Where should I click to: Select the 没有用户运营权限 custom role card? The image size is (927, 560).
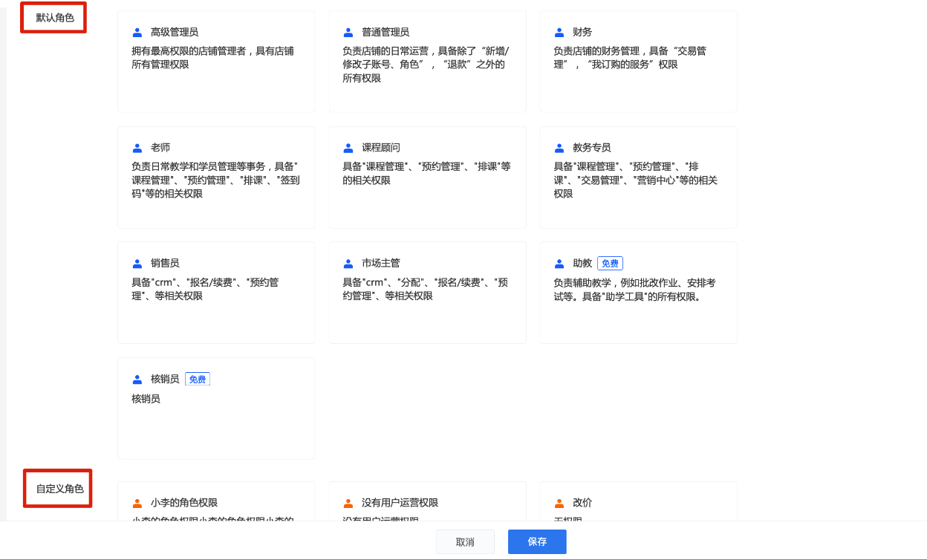(x=428, y=501)
